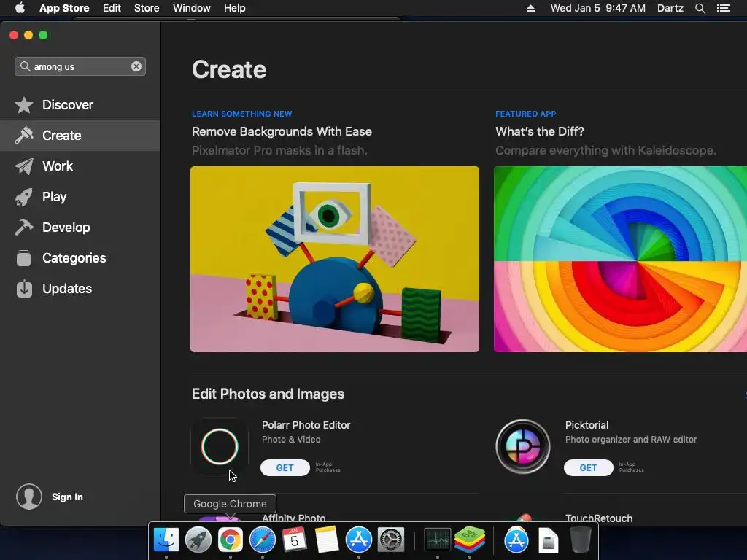Clear the 'among us' search field
Screen dimensions: 747x560
136,66
